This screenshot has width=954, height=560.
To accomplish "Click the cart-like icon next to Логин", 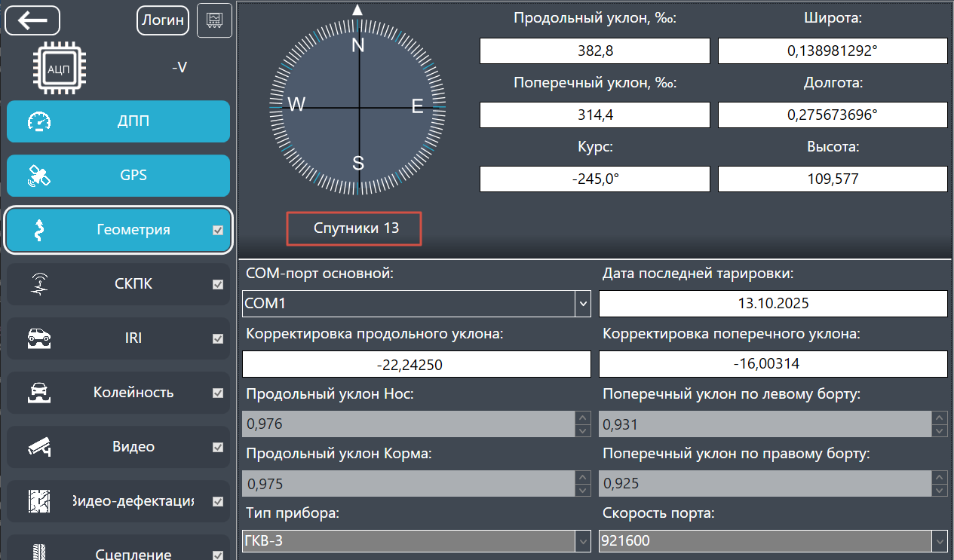I will (214, 20).
